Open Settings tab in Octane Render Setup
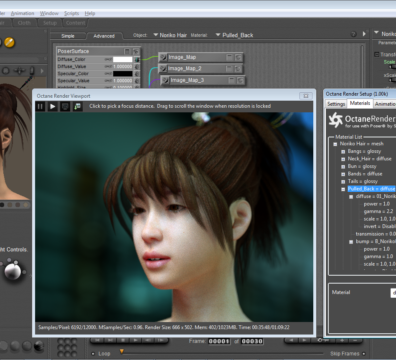This screenshot has width=396, height=360. (x=336, y=104)
